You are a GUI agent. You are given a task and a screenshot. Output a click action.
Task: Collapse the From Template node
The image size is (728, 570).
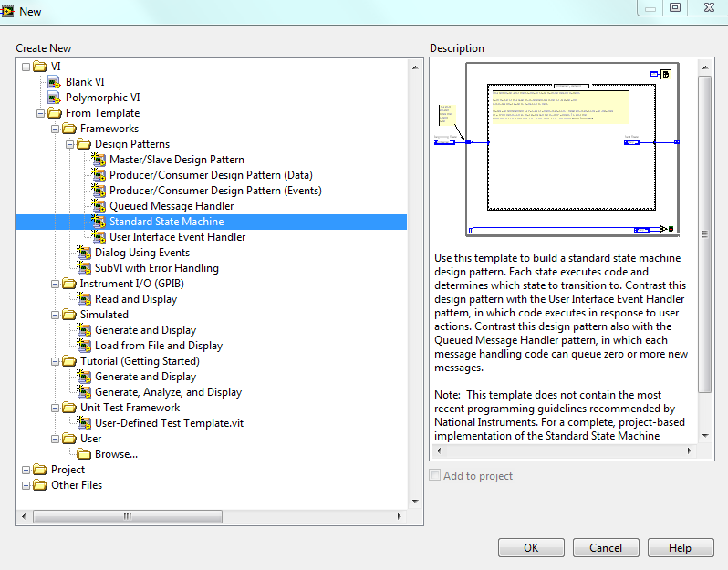click(40, 113)
